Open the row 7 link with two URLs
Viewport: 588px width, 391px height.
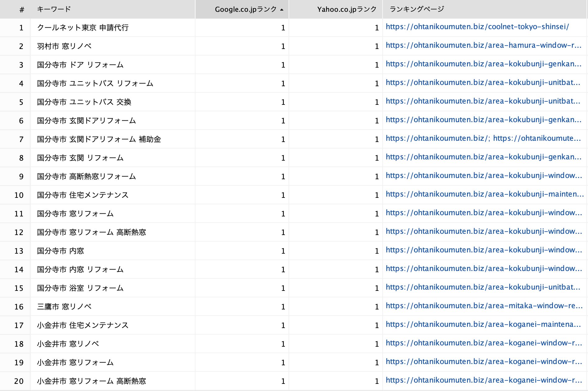point(483,139)
